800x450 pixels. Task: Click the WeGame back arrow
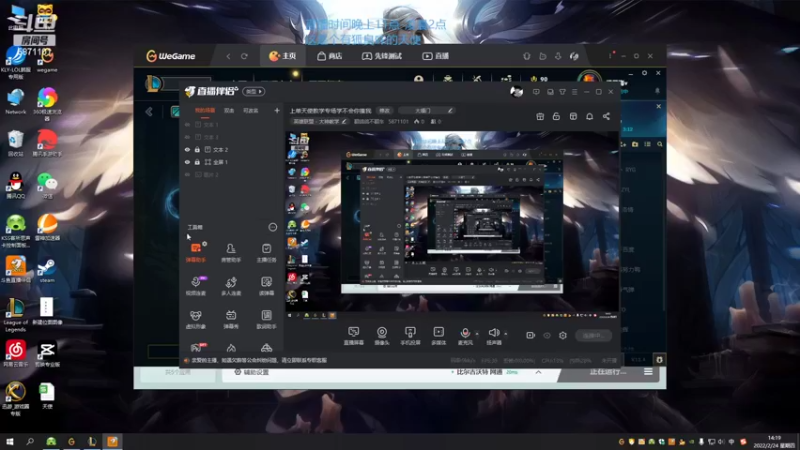coord(228,56)
